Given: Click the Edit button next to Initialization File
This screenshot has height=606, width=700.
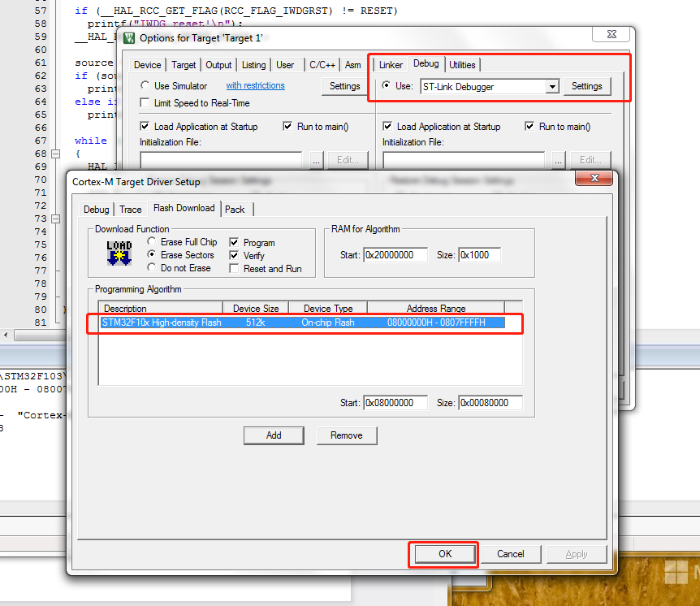Looking at the screenshot, I should click(x=348, y=159).
